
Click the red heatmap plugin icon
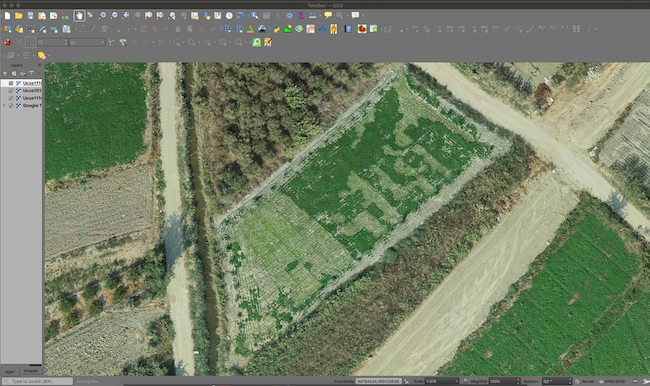(x=362, y=29)
